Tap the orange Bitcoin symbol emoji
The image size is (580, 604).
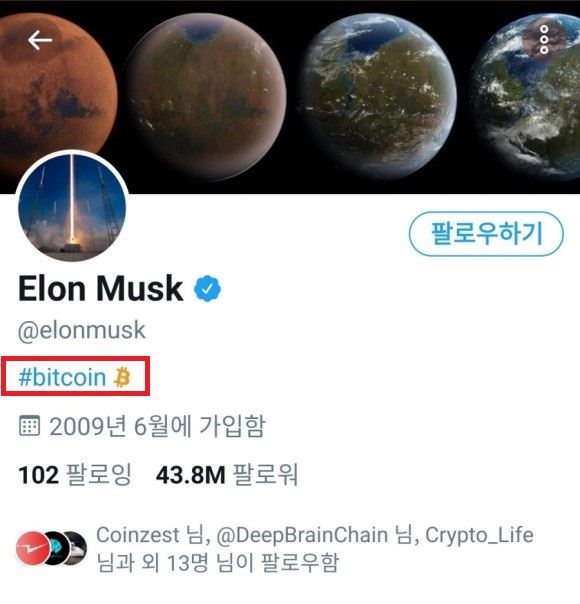click(x=122, y=377)
